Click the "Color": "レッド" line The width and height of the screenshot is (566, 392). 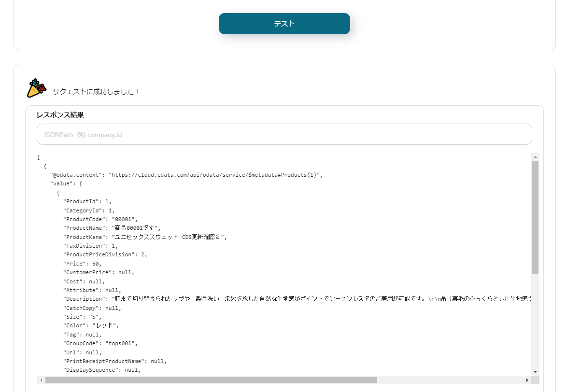[91, 325]
